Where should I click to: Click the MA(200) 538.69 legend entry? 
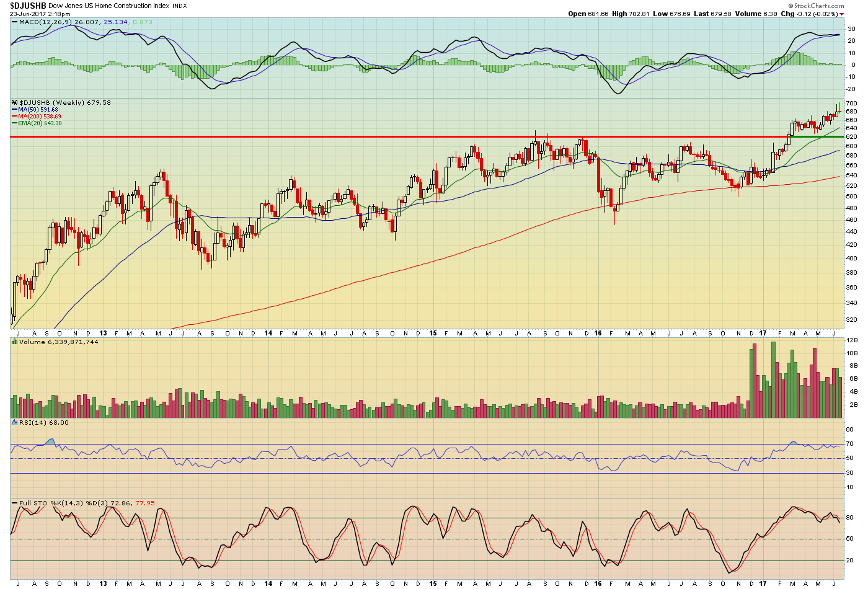[x=40, y=117]
